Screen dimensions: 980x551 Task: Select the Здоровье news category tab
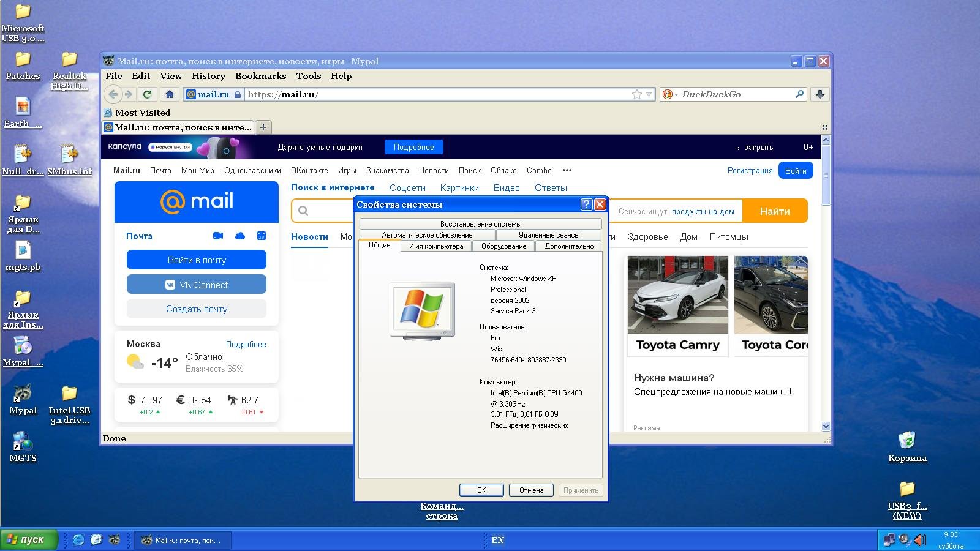point(647,237)
